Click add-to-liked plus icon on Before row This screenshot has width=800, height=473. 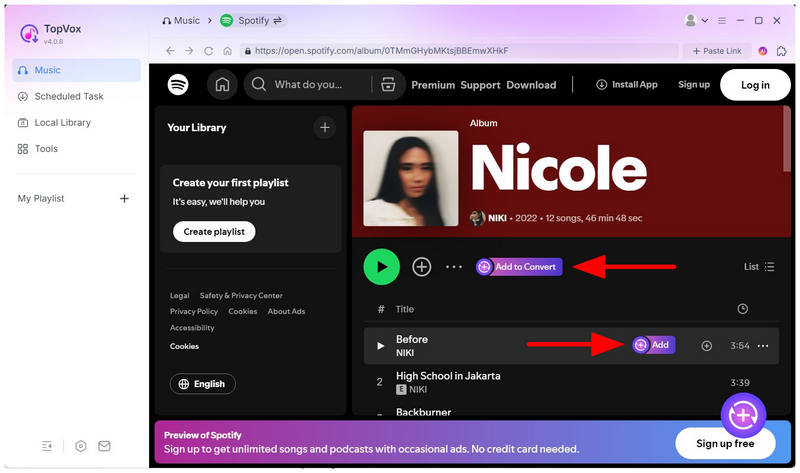pyautogui.click(x=707, y=346)
